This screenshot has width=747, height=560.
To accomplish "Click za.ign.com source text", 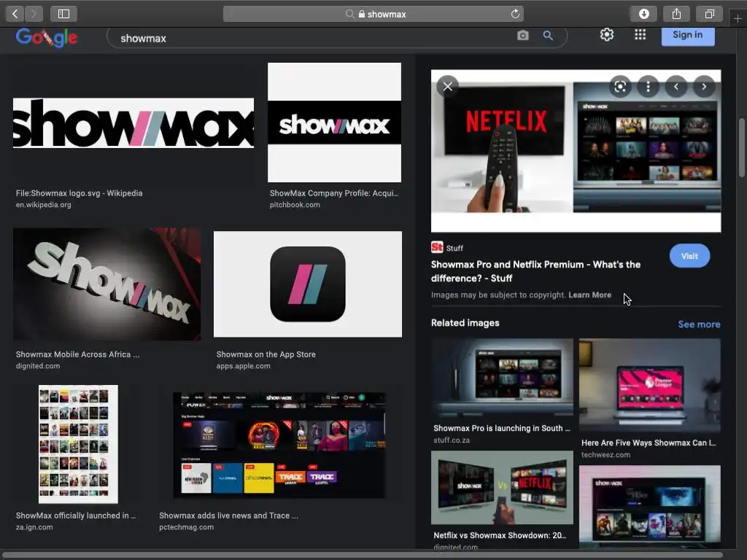I will (34, 527).
